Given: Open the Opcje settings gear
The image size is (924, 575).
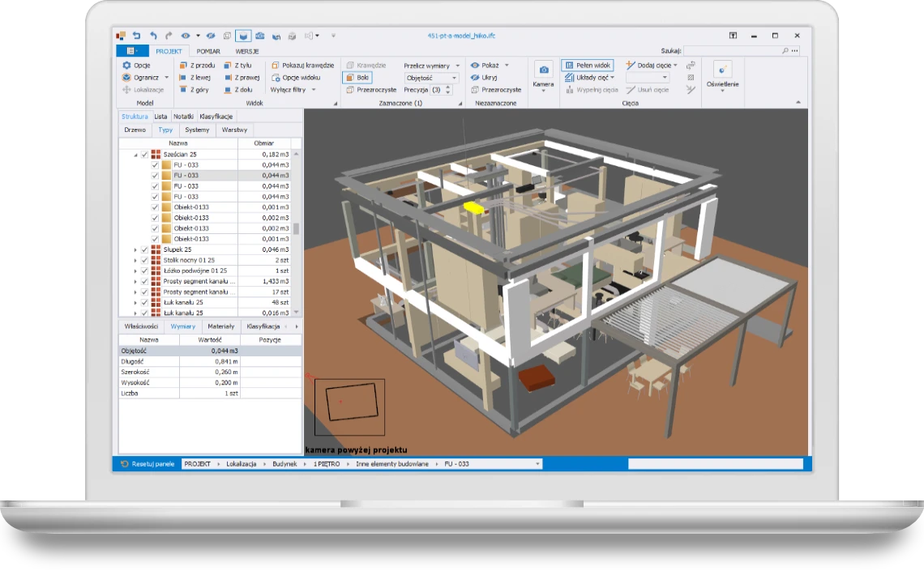Looking at the screenshot, I should point(126,66).
